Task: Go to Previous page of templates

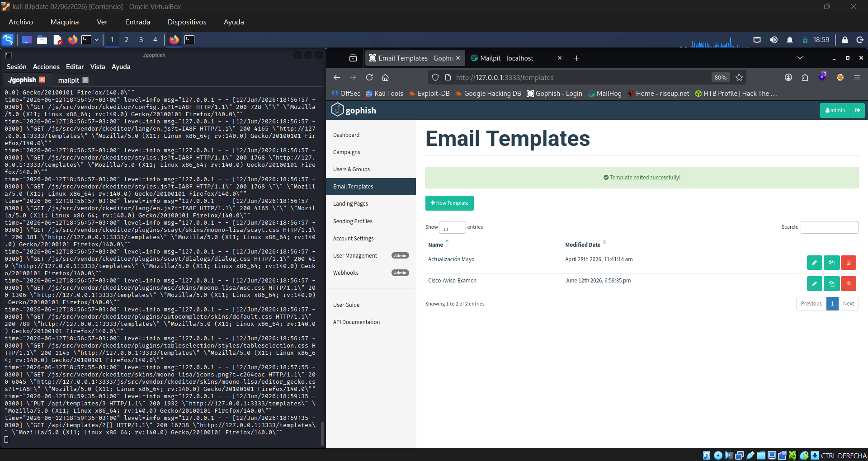Action: tap(811, 304)
